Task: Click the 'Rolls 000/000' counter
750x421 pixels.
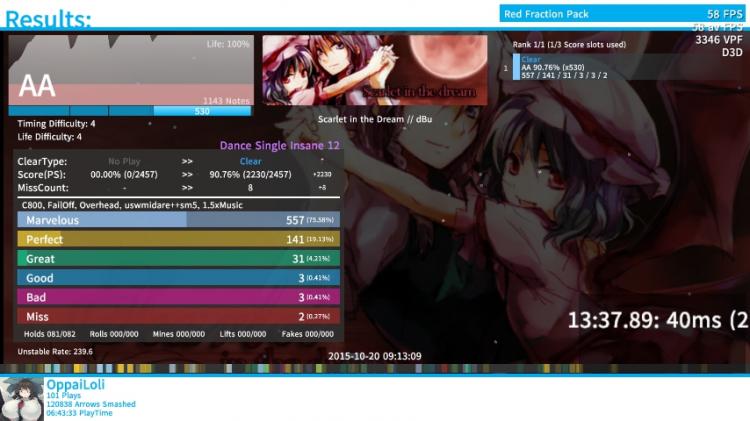Action: [114, 334]
